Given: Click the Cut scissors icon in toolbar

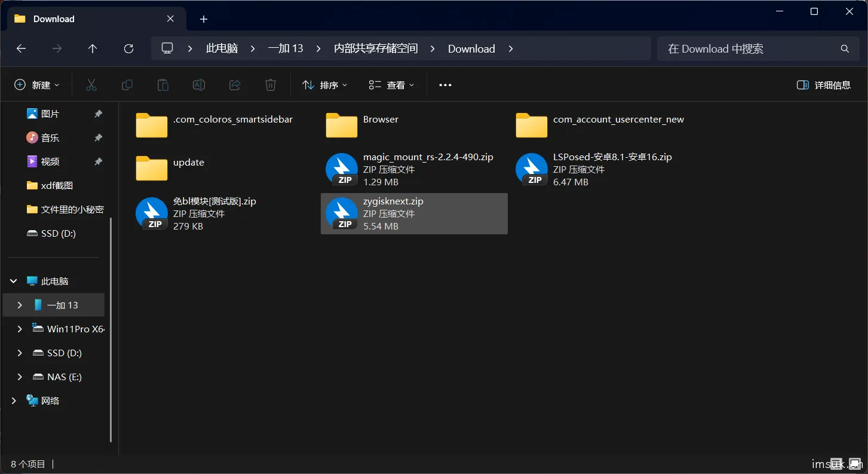Looking at the screenshot, I should (91, 85).
